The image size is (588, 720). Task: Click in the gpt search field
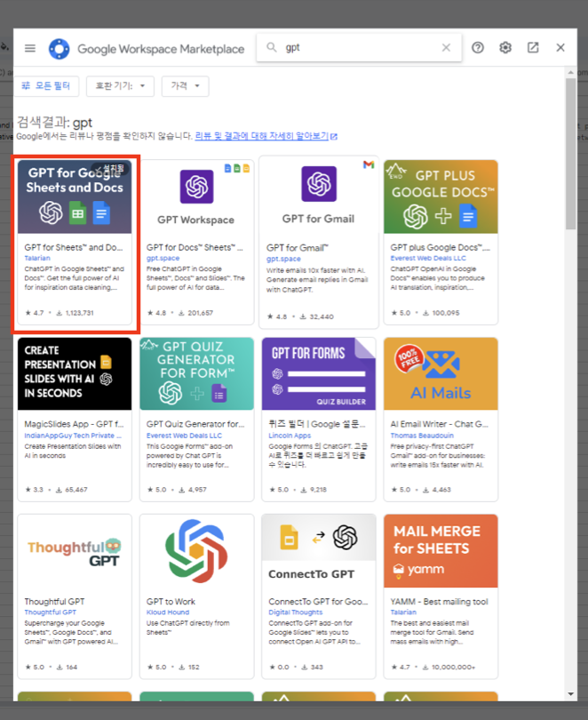[x=359, y=47]
